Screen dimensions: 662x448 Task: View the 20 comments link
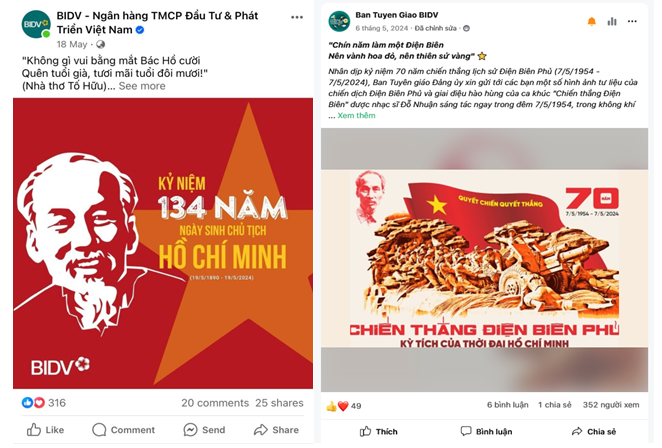(215, 403)
